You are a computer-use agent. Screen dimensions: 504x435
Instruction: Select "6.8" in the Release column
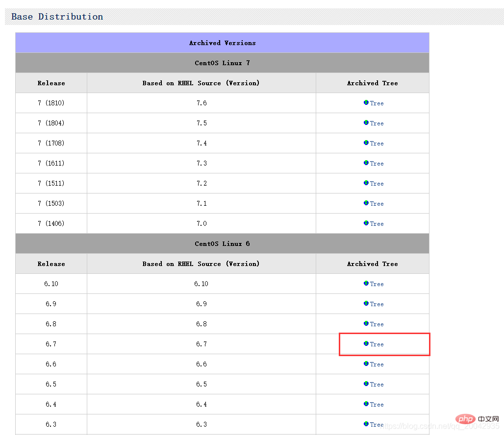pos(51,324)
